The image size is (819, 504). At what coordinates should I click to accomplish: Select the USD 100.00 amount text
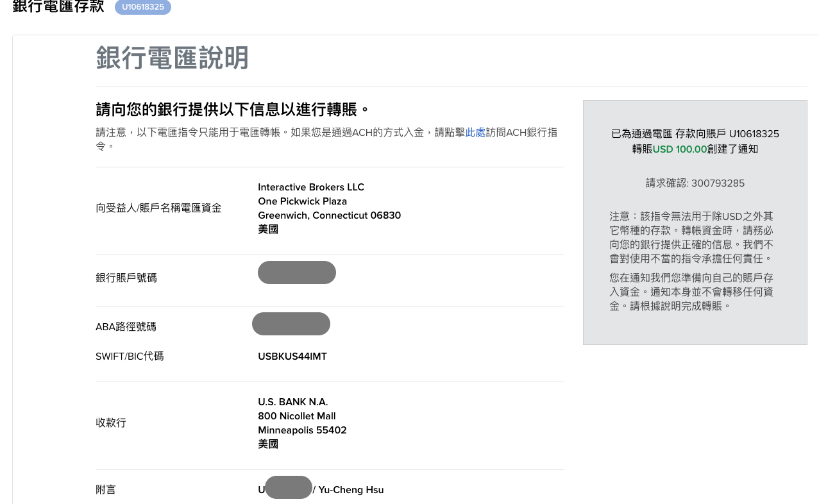pyautogui.click(x=680, y=149)
